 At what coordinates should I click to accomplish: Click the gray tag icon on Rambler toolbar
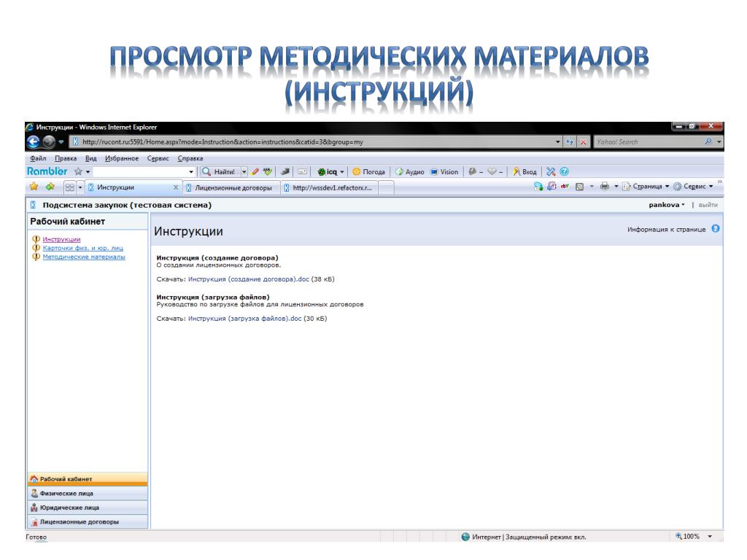pyautogui.click(x=472, y=171)
